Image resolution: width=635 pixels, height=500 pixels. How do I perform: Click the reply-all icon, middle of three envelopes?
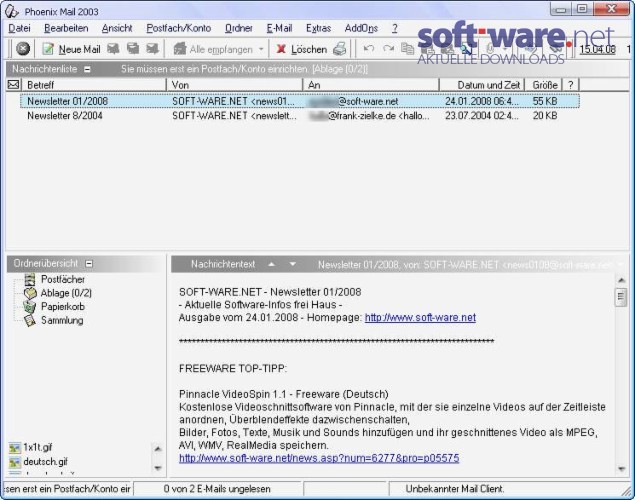pyautogui.click(x=133, y=49)
